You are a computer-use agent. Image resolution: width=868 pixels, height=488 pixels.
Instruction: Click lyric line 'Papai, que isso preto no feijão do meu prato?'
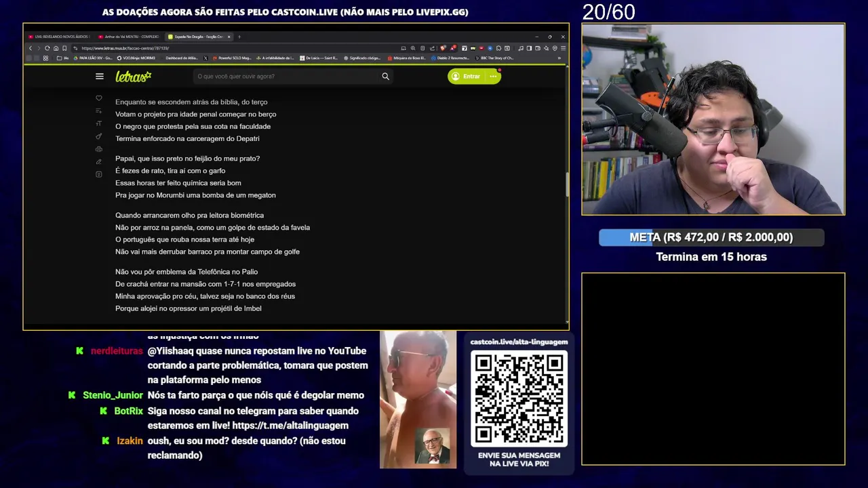[x=188, y=159]
